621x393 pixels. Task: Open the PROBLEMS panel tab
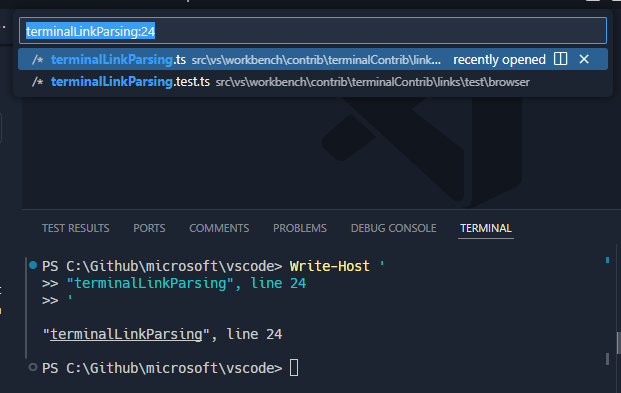coord(300,228)
